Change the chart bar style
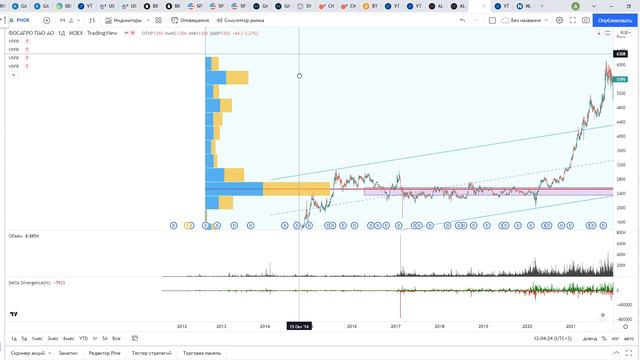The image size is (640, 360). click(x=92, y=20)
